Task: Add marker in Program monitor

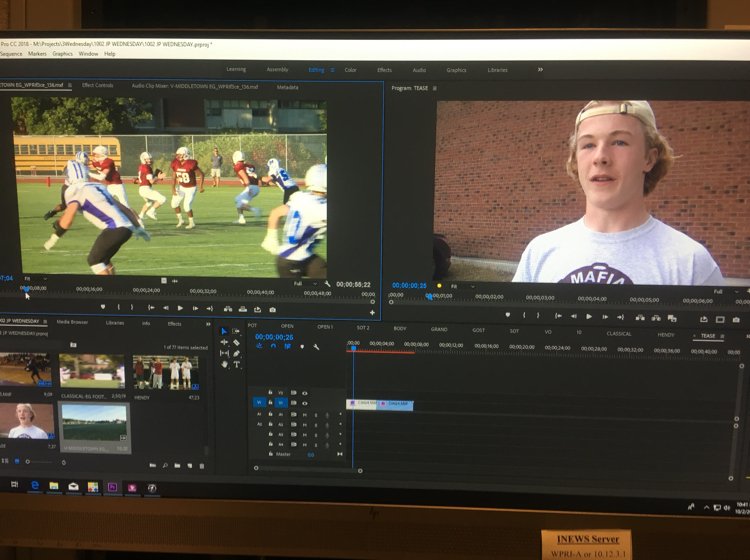Action: [508, 315]
